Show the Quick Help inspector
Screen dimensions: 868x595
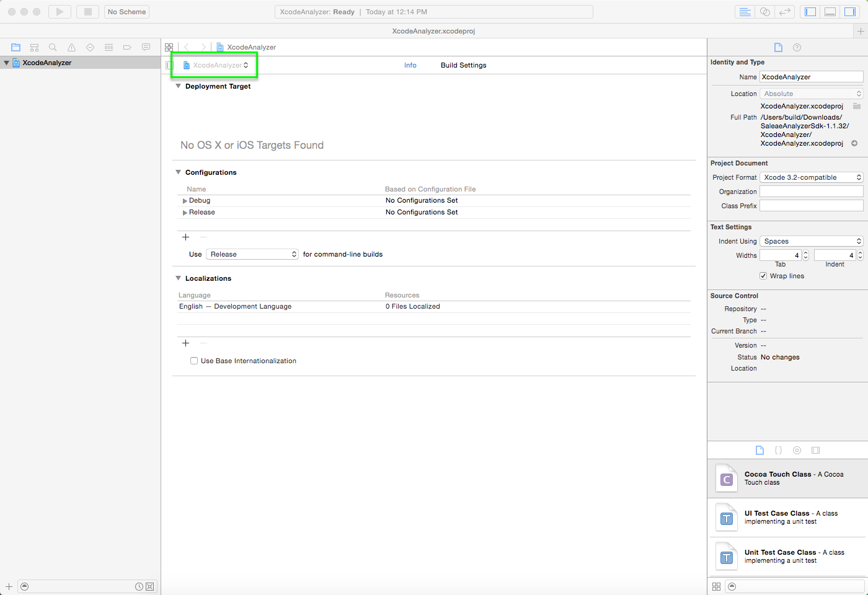coord(797,48)
